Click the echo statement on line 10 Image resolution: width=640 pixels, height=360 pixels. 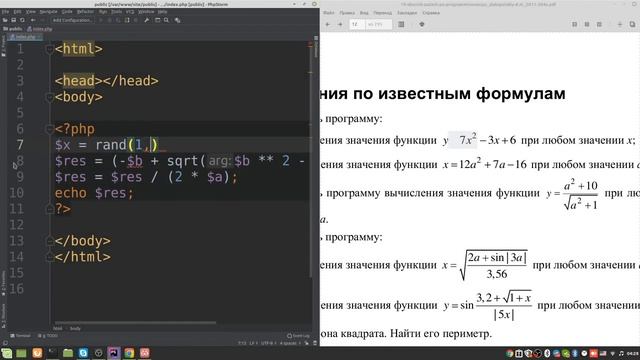pyautogui.click(x=71, y=193)
